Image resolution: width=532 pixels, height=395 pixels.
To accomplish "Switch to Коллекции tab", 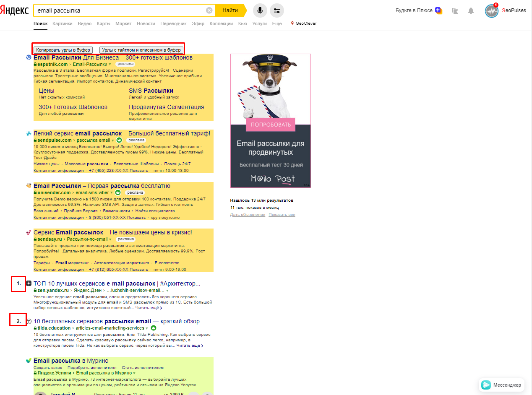I will [x=221, y=23].
